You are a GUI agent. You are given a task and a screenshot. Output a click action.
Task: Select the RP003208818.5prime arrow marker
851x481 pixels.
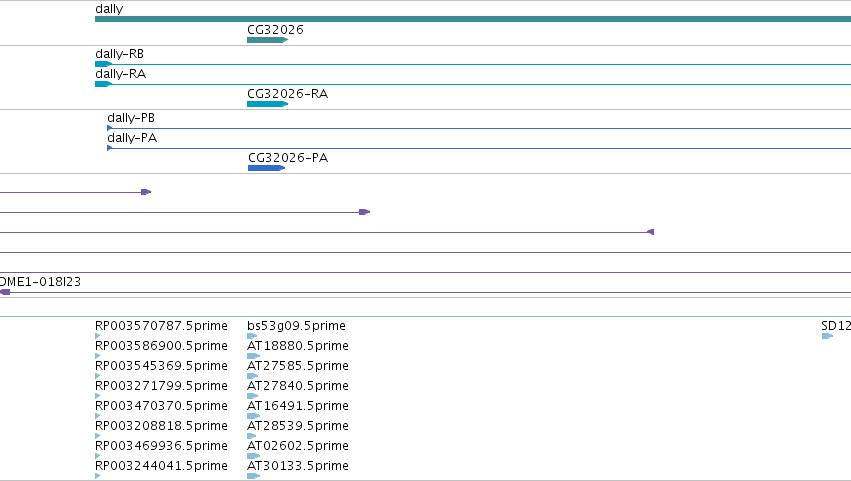pos(98,436)
